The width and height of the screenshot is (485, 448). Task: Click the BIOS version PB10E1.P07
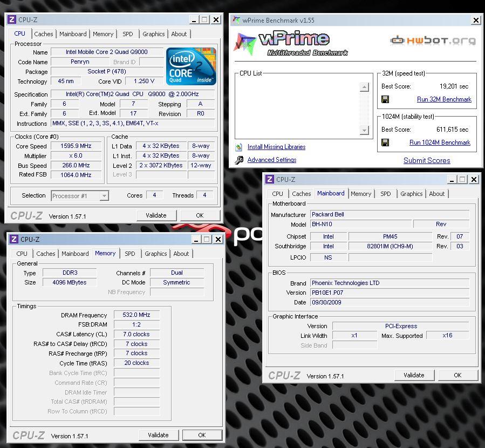(390, 293)
